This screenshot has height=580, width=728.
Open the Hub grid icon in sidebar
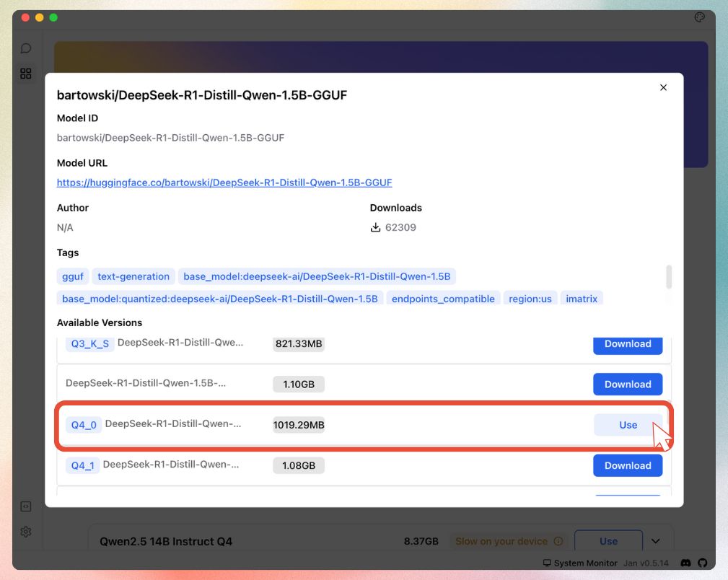pos(26,74)
